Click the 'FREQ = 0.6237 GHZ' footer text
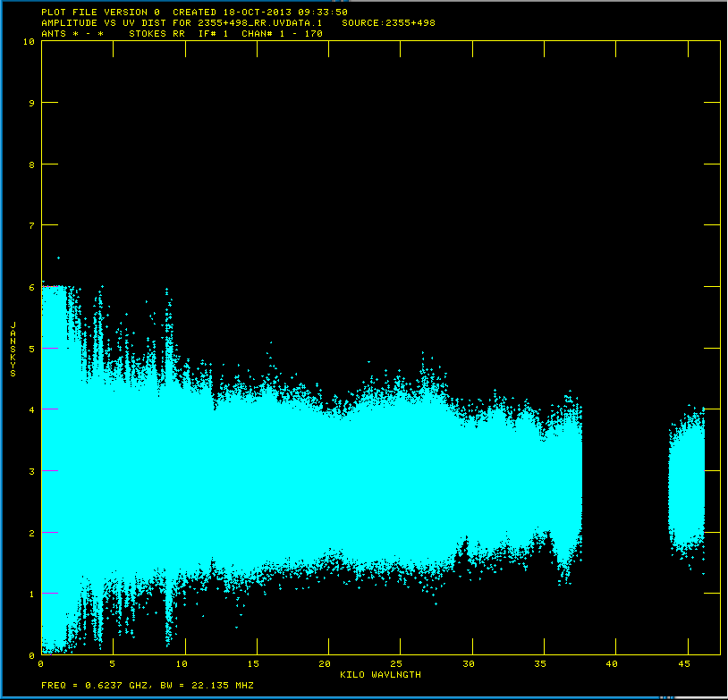The width and height of the screenshot is (728, 700). coord(95,686)
